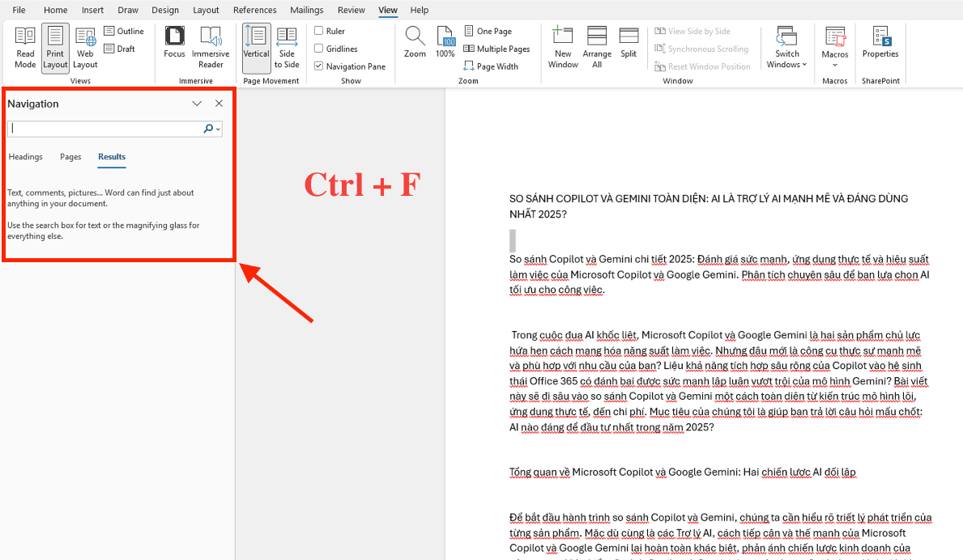Enable the Ruler checkbox

pyautogui.click(x=319, y=31)
